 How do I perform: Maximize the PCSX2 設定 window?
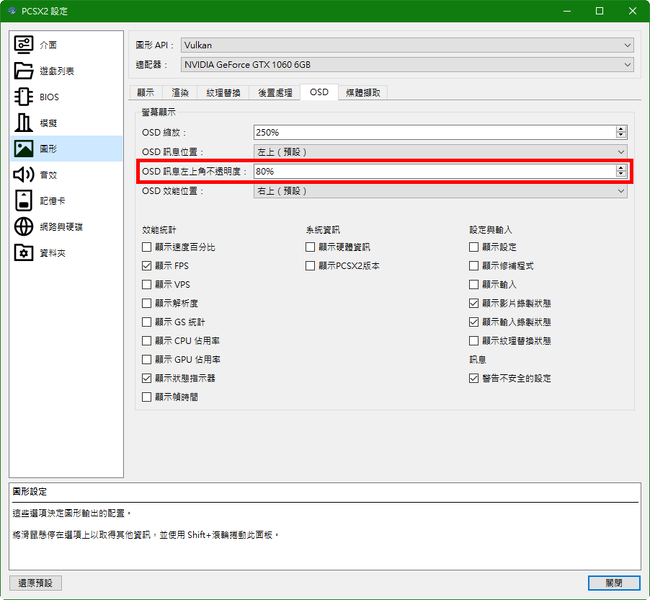(x=599, y=11)
